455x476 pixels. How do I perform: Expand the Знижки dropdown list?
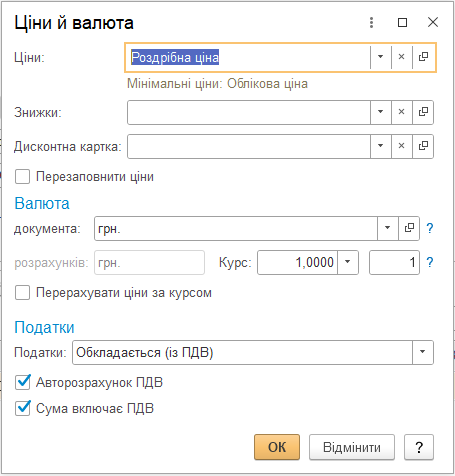pos(380,112)
